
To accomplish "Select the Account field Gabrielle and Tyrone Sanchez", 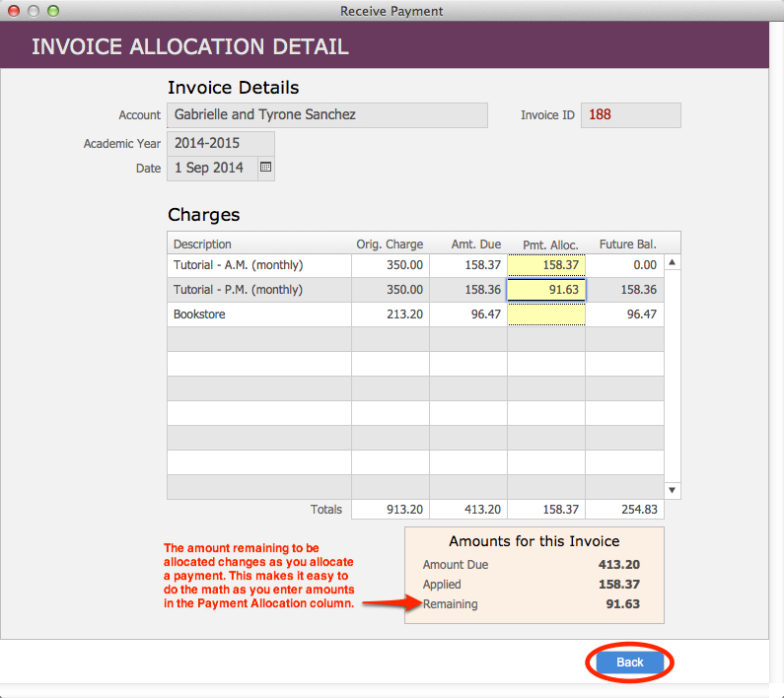I will pyautogui.click(x=327, y=115).
